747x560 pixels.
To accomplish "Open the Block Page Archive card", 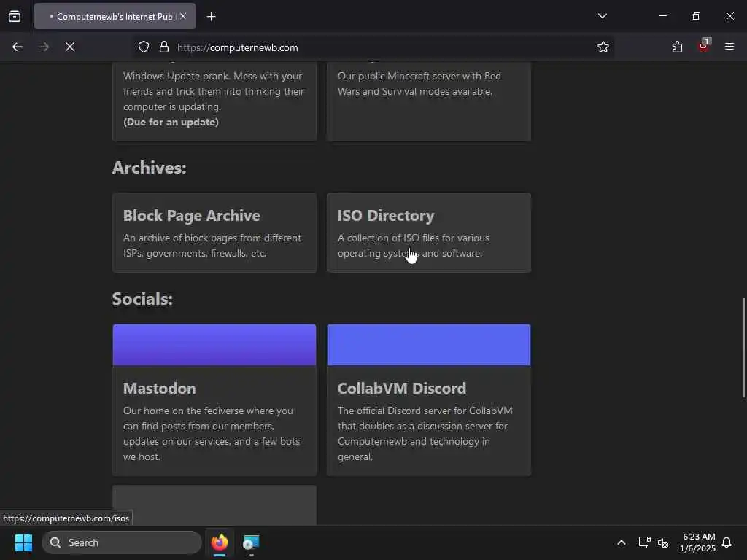I will [214, 233].
